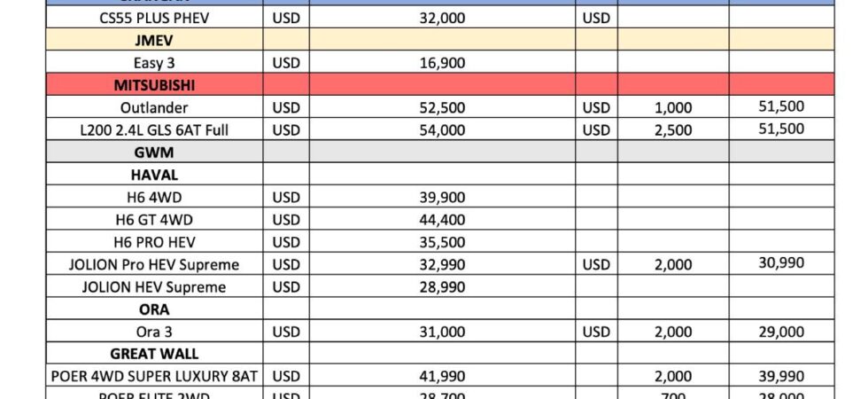This screenshot has width=868, height=399.
Task: Select H6 4WD price 39,900
Action: [442, 197]
